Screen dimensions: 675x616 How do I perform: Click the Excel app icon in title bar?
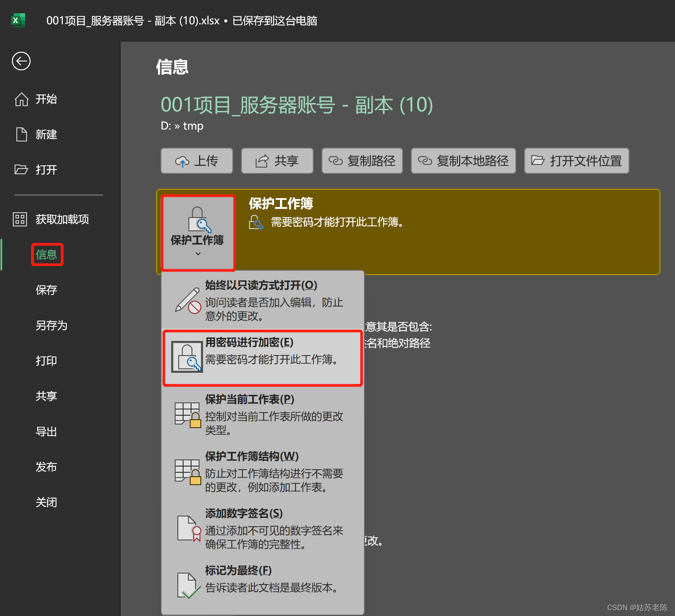(x=18, y=20)
